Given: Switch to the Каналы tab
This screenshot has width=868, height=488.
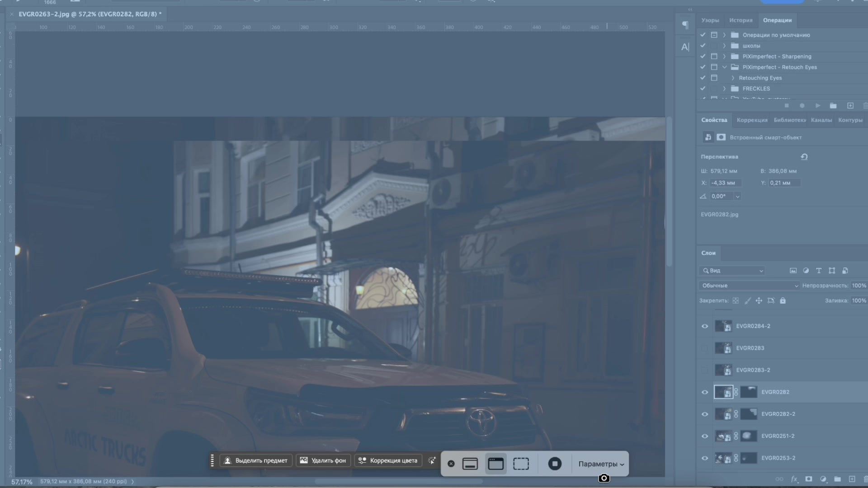Looking at the screenshot, I should [x=821, y=120].
